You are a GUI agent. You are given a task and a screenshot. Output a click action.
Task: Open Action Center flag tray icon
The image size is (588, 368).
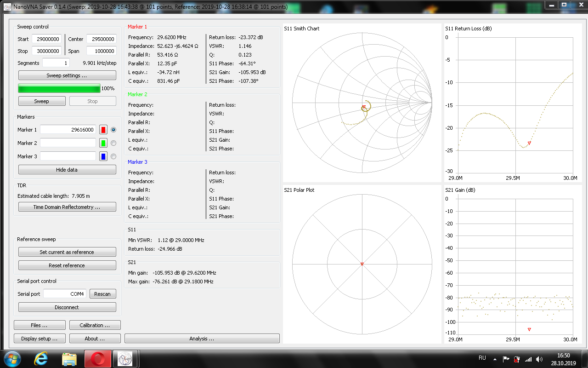tap(506, 359)
